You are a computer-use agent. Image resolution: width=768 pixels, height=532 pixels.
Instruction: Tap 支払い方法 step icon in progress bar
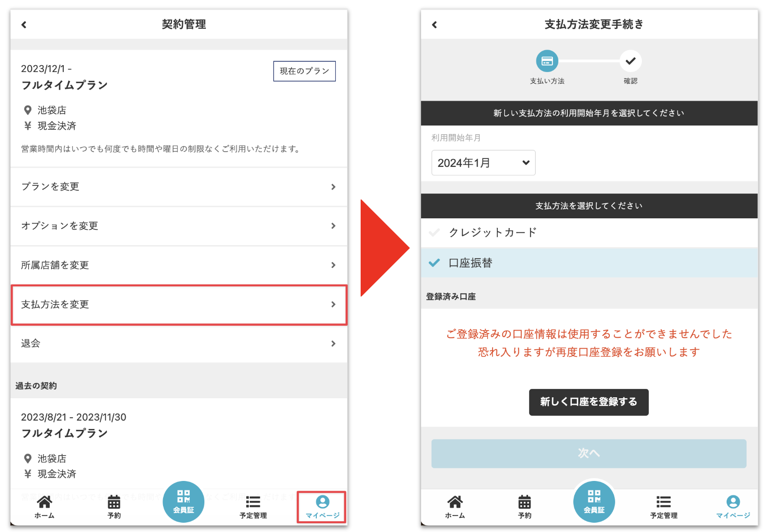[x=547, y=61]
